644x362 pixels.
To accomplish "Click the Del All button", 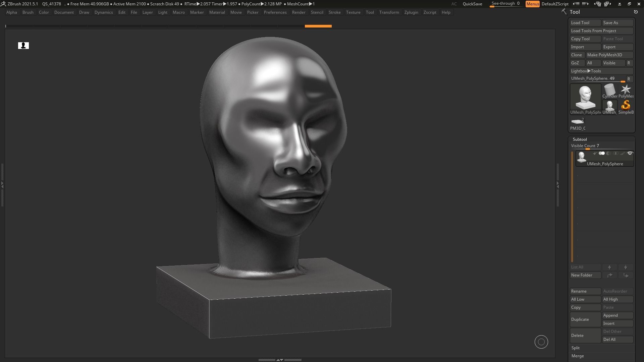I will pos(618,340).
